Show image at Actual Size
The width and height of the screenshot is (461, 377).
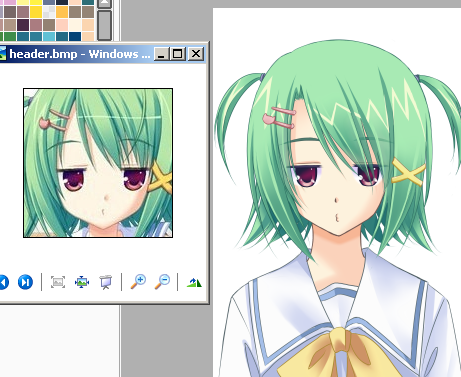(82, 282)
